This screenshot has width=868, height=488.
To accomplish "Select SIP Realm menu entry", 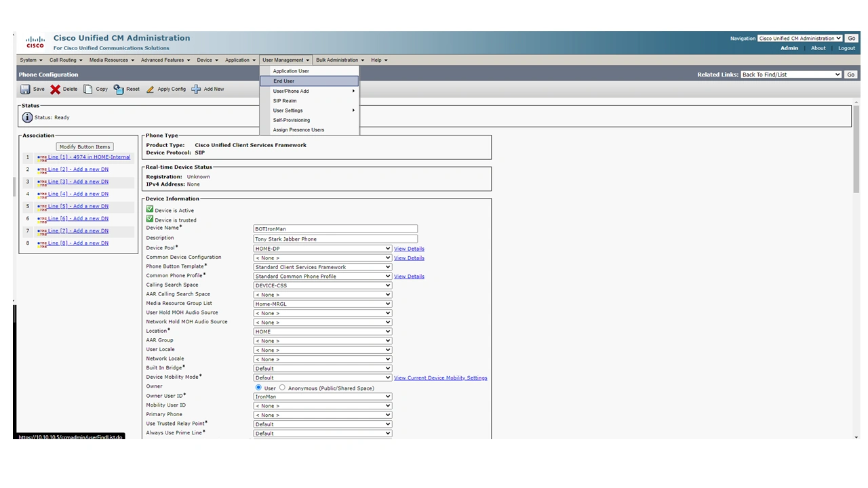I will (309, 101).
